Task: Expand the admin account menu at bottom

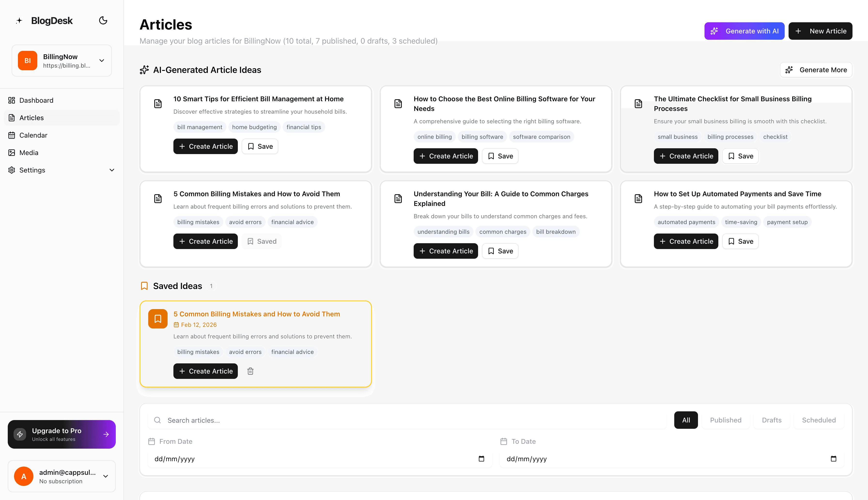Action: pyautogui.click(x=105, y=476)
